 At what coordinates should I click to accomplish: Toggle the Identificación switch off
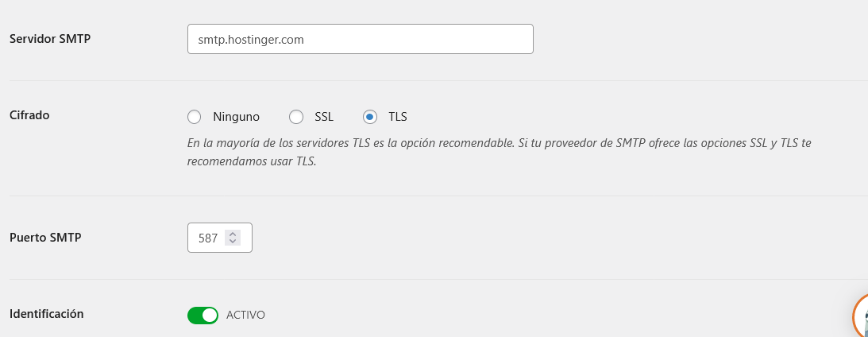click(x=203, y=316)
